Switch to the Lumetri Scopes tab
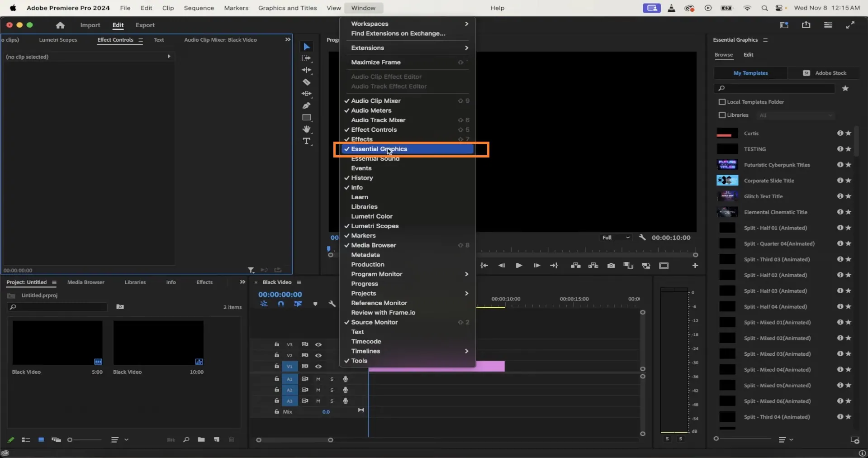This screenshot has height=458, width=868. 58,40
